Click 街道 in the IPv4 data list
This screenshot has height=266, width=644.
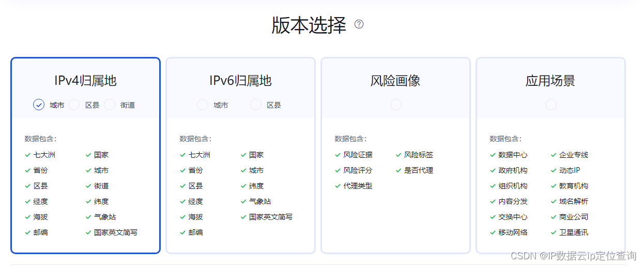[x=101, y=186]
